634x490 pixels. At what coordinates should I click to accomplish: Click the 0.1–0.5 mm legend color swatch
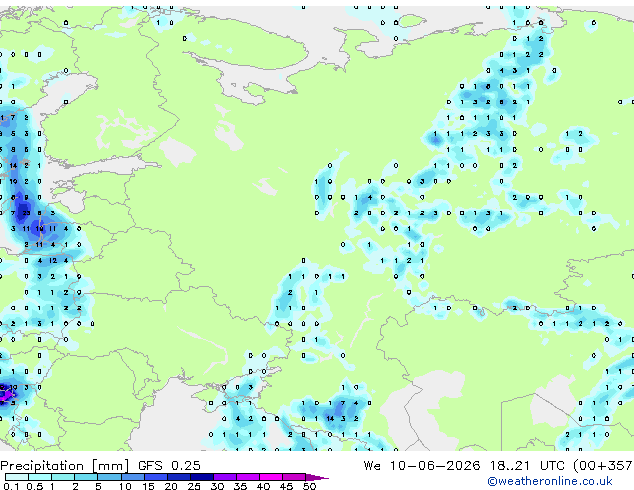click(17, 477)
